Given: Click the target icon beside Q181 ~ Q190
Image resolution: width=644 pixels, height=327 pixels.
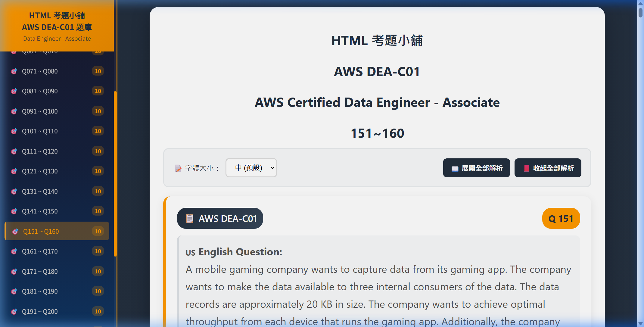Looking at the screenshot, I should [14, 291].
